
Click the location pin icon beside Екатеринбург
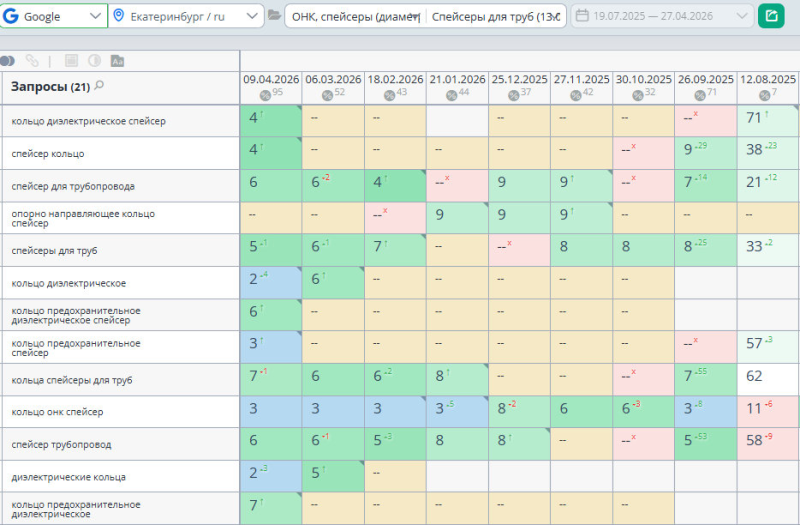coord(118,16)
